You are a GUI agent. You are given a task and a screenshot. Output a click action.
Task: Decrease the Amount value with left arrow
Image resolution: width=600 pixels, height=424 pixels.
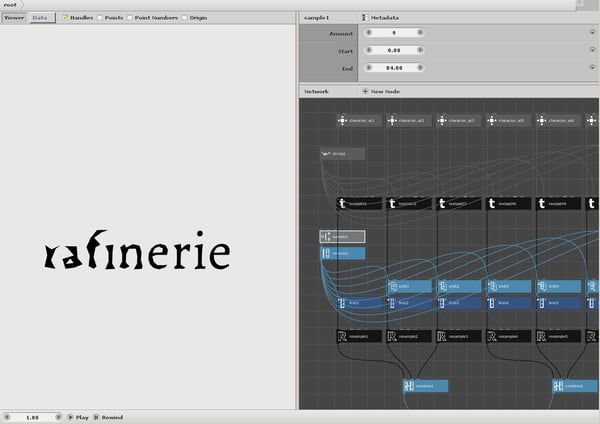pos(368,33)
